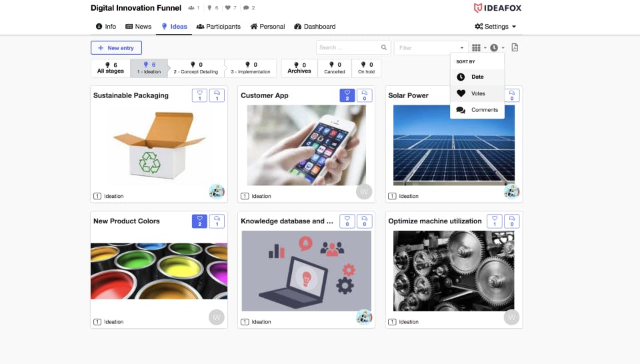Open the New Product Colors title

(127, 221)
